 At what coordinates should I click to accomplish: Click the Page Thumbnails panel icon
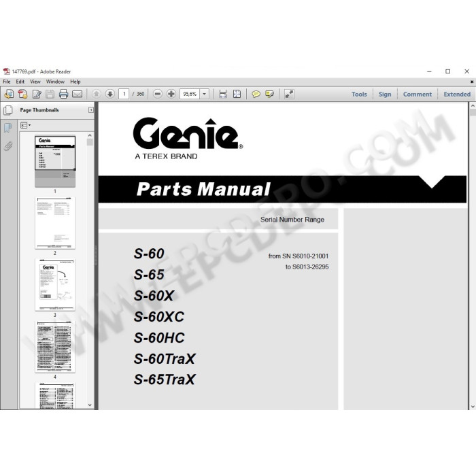tap(8, 110)
